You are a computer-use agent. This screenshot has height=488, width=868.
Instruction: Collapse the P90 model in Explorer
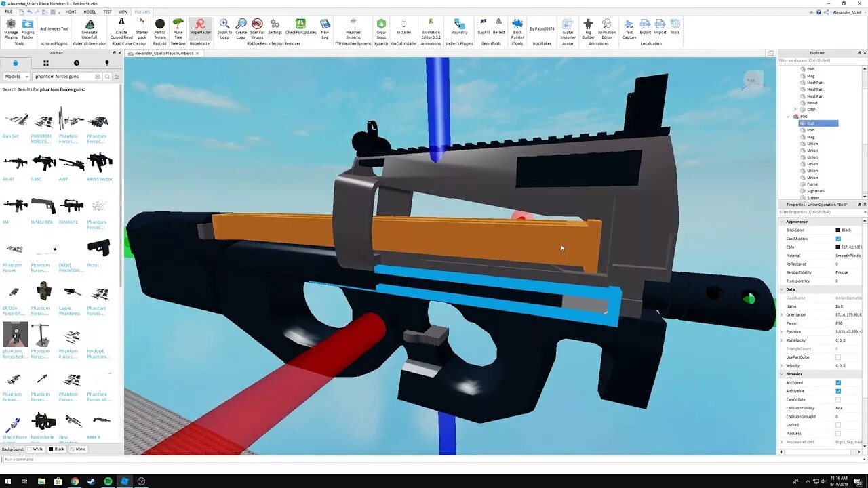788,117
